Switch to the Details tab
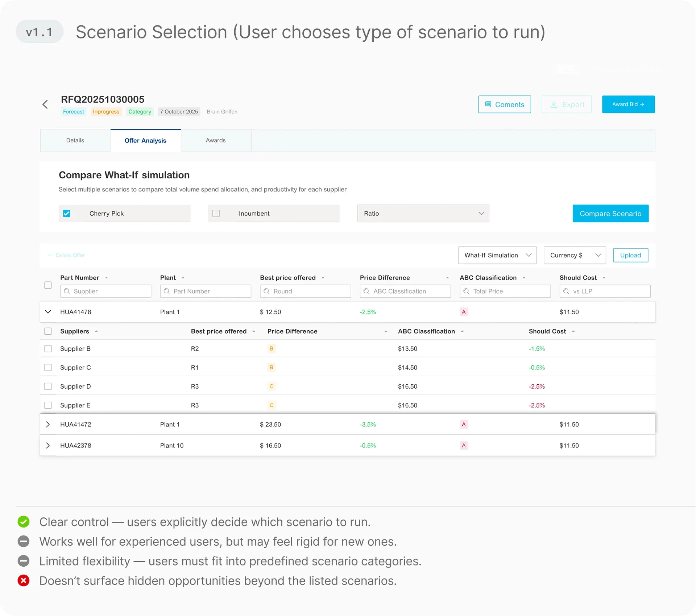696x616 pixels. coord(75,140)
